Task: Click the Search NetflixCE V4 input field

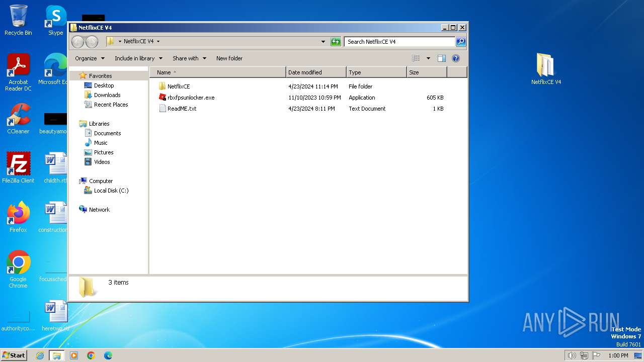Action: coord(400,42)
